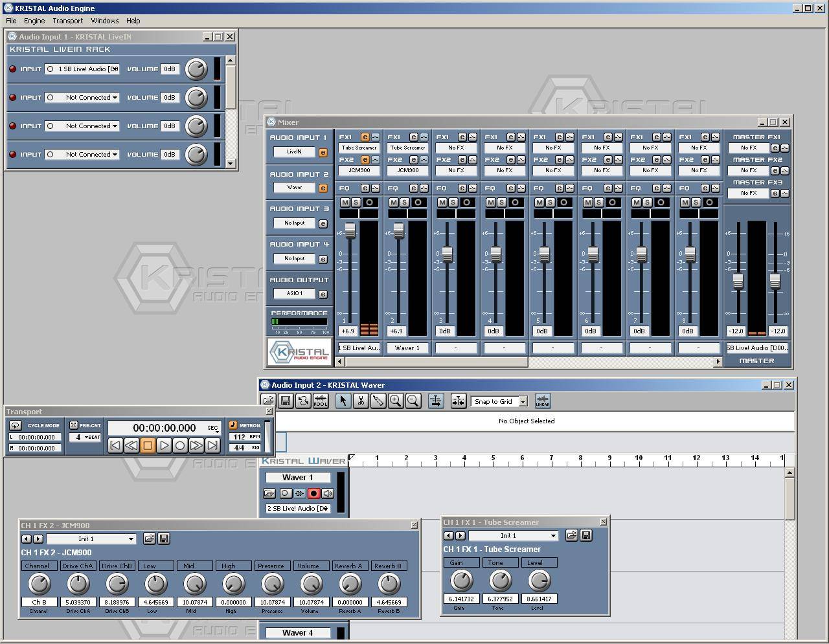Mute mixer channel 1
Image resolution: width=829 pixels, height=644 pixels.
pos(345,203)
